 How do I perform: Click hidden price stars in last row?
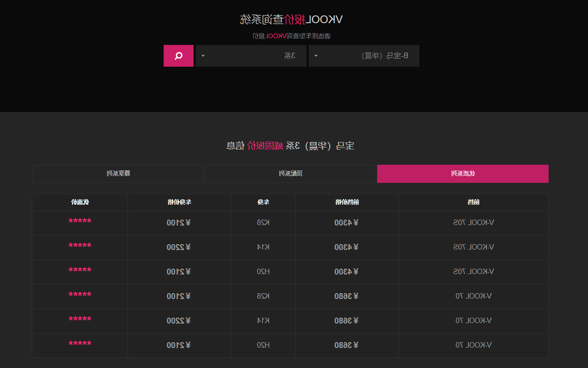80,344
